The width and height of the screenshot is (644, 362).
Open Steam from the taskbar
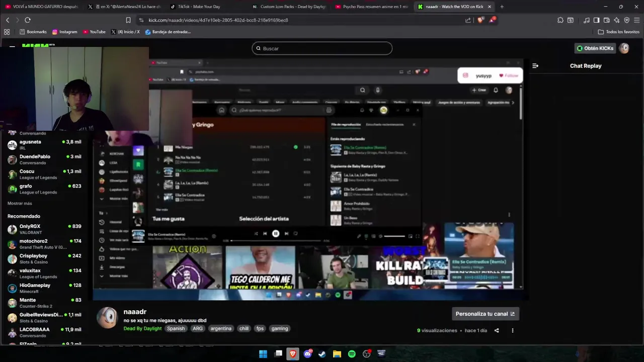(322, 354)
